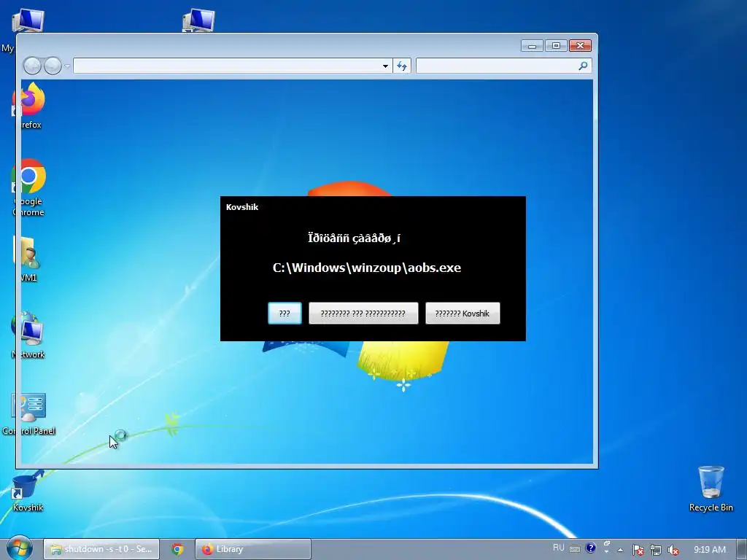Click the muted volume tray icon
This screenshot has height=560, width=747.
click(x=673, y=550)
